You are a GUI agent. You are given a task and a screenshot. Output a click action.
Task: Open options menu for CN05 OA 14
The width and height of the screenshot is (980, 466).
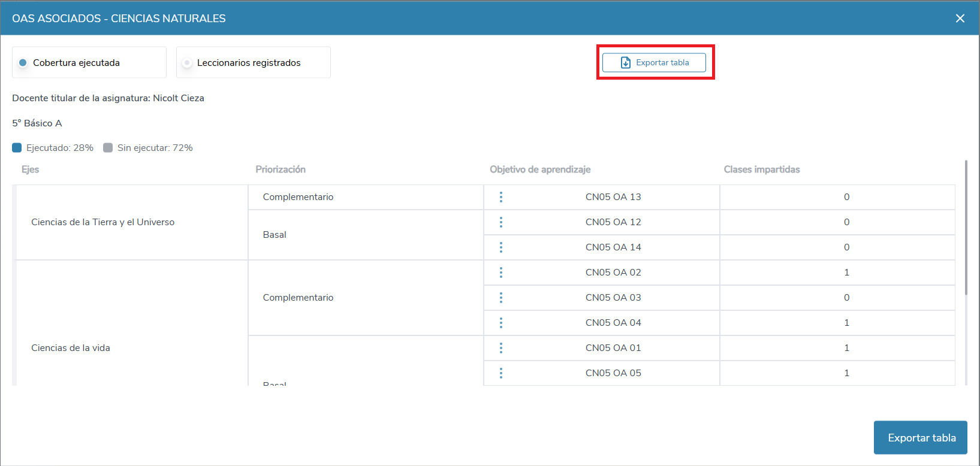(x=501, y=247)
